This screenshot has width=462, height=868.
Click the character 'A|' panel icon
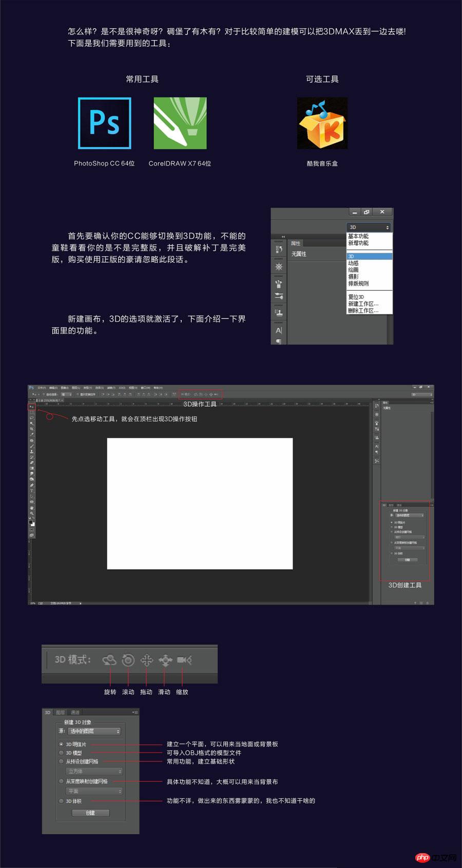coord(279,330)
